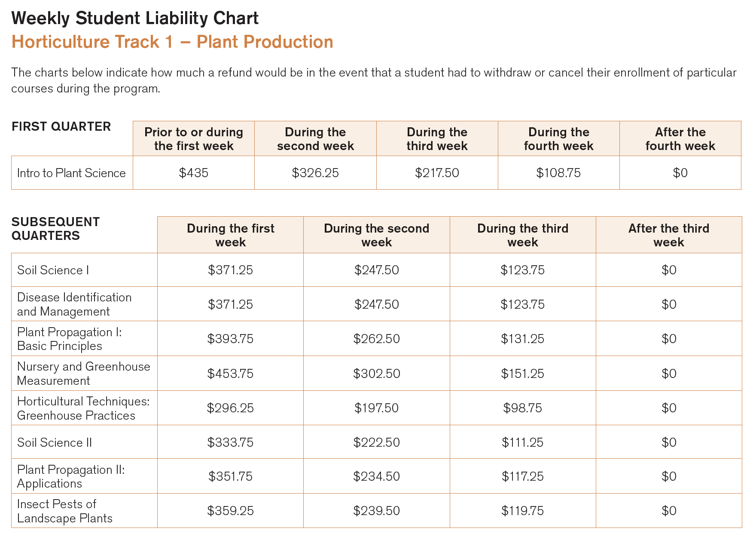Click the After the fourth week column header
The height and width of the screenshot is (540, 756).
click(x=680, y=139)
